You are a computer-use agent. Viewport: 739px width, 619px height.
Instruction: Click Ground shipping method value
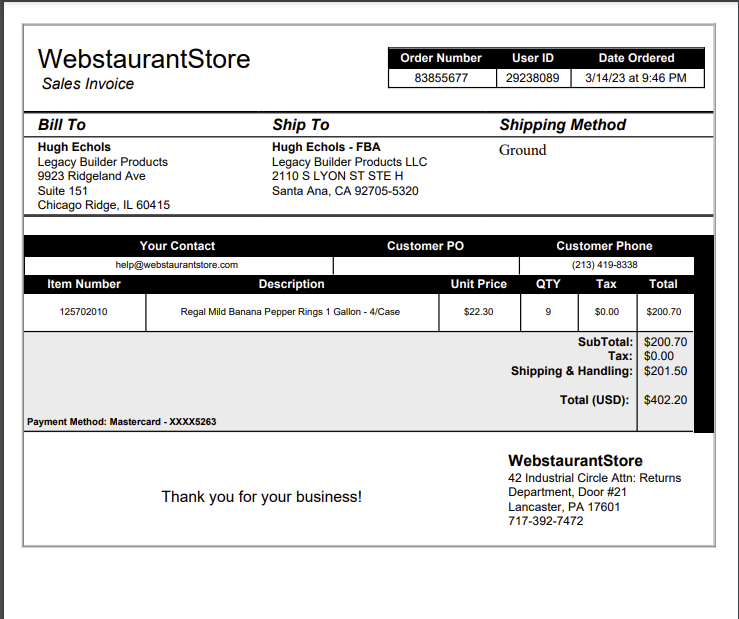pos(523,150)
